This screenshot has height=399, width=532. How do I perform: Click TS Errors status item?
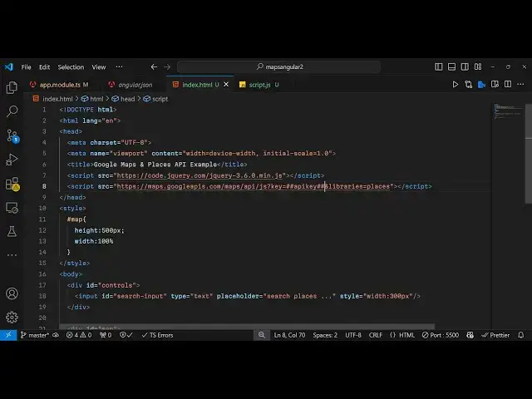pyautogui.click(x=157, y=335)
